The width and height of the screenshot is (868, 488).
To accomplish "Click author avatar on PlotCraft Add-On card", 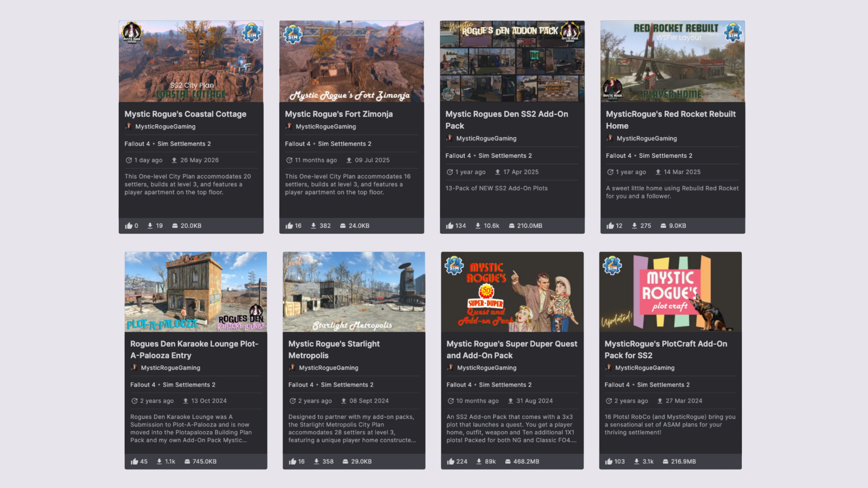I will [x=609, y=368].
